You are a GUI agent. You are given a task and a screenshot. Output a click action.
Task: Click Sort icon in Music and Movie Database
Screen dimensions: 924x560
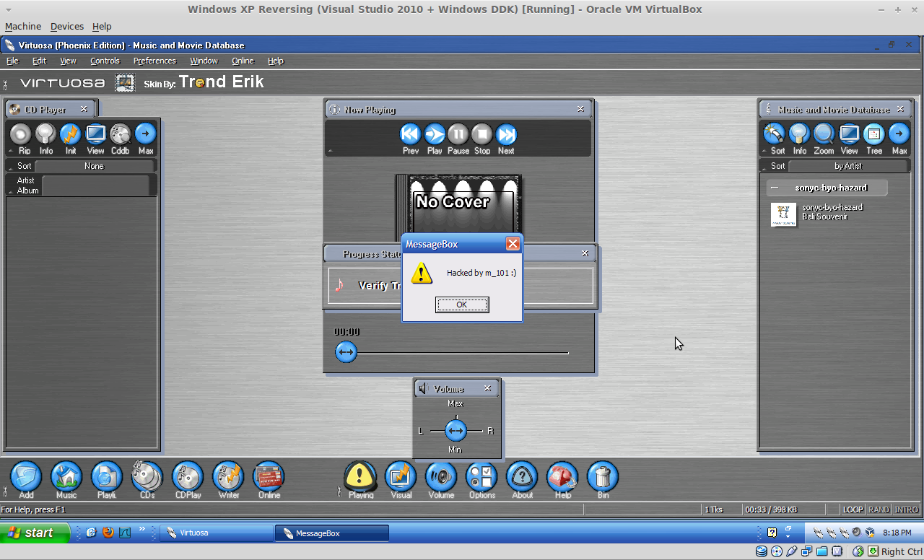(x=775, y=134)
